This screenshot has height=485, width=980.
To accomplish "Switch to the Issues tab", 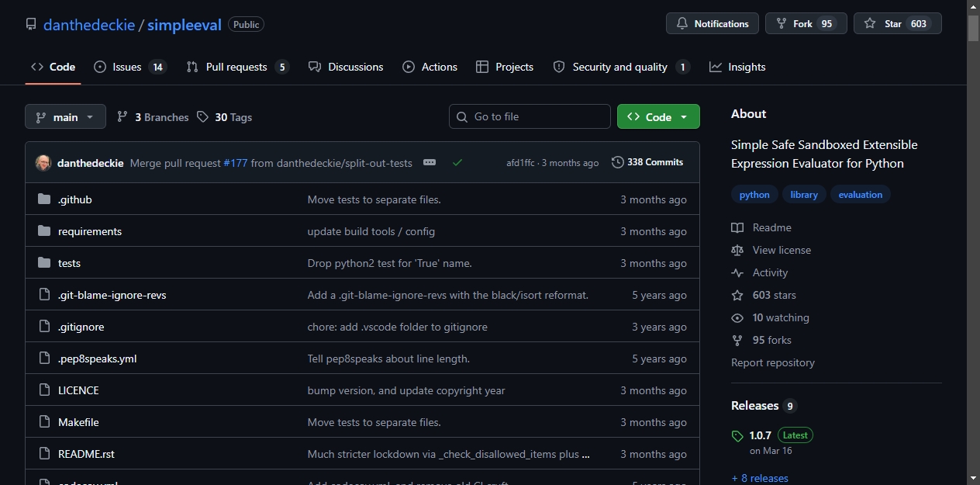I will (129, 67).
